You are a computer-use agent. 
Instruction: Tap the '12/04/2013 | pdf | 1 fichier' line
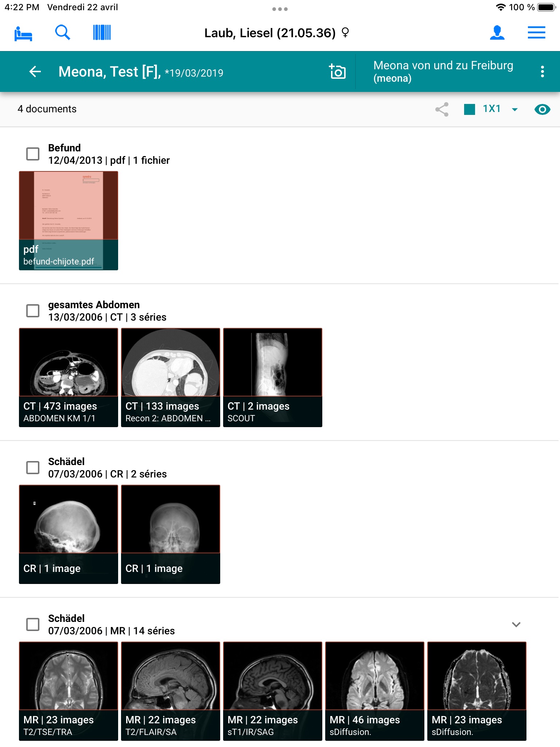109,160
